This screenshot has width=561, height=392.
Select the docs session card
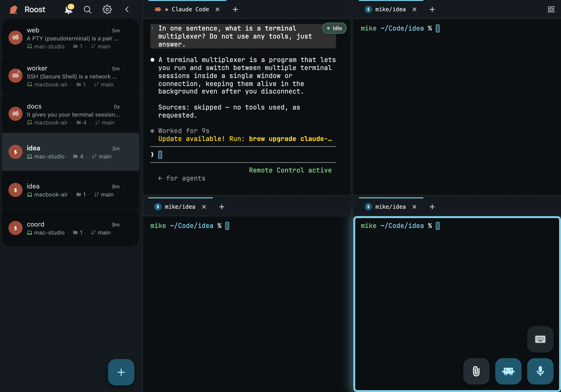[x=70, y=114]
